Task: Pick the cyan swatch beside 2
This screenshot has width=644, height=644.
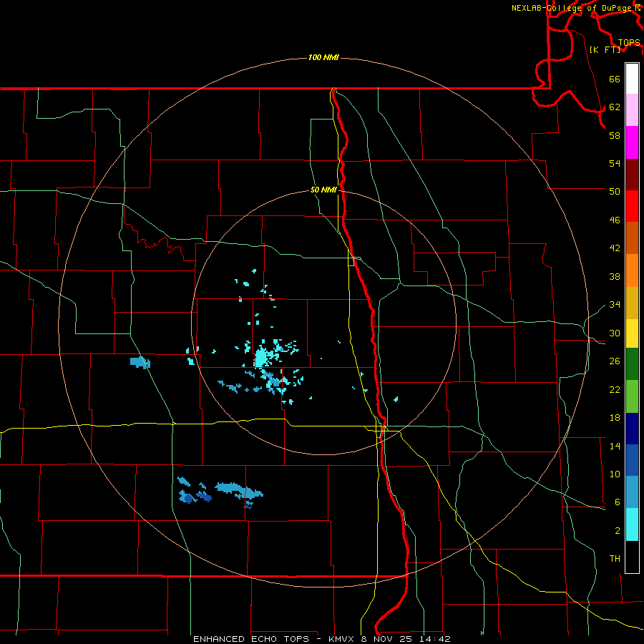Action: click(x=632, y=525)
